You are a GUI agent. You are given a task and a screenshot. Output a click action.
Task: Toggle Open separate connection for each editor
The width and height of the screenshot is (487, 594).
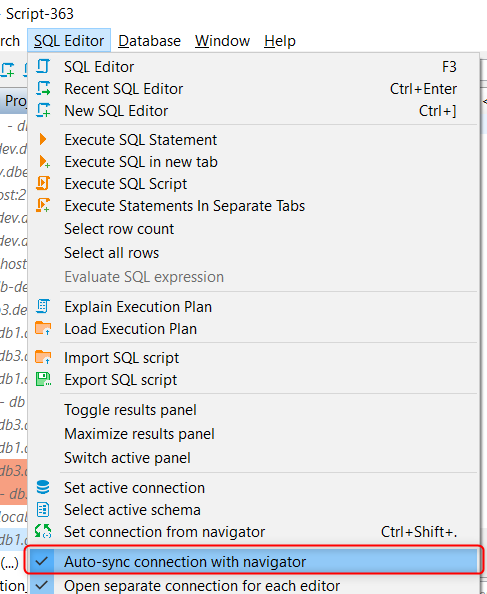253,585
